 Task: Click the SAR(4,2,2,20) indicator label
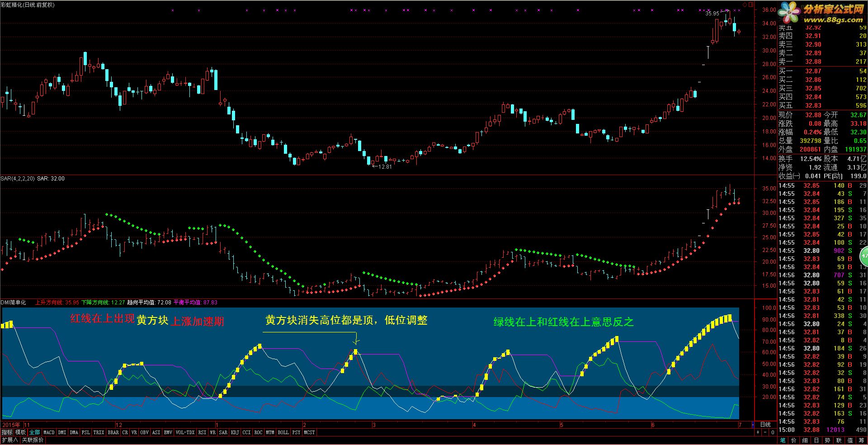click(18, 179)
